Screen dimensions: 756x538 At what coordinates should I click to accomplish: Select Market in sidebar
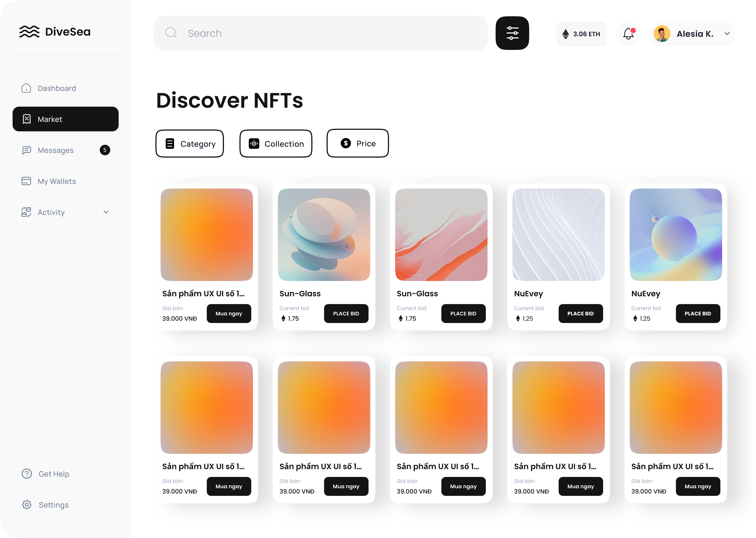(65, 119)
